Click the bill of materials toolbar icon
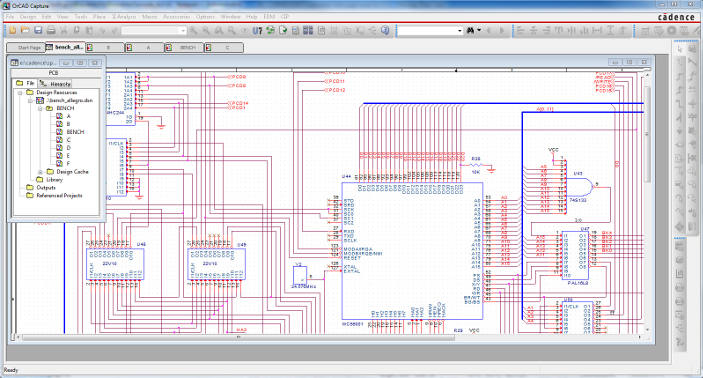703x378 pixels. click(x=321, y=30)
